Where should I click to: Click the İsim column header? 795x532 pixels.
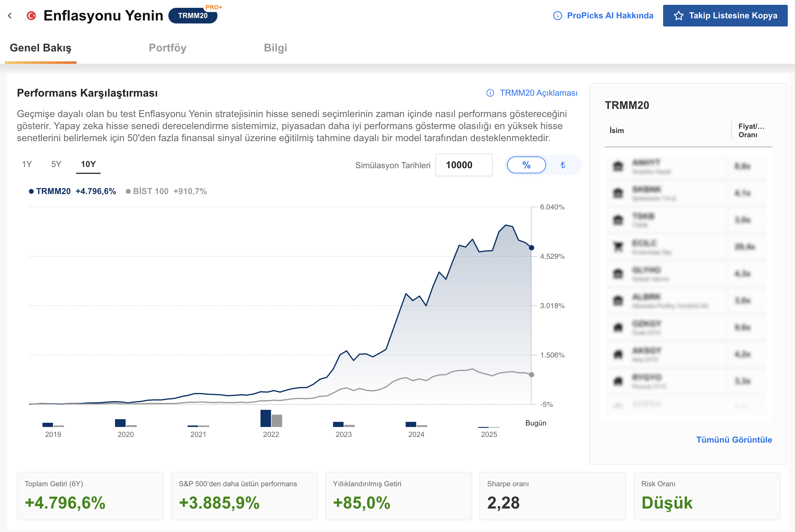[x=616, y=131]
